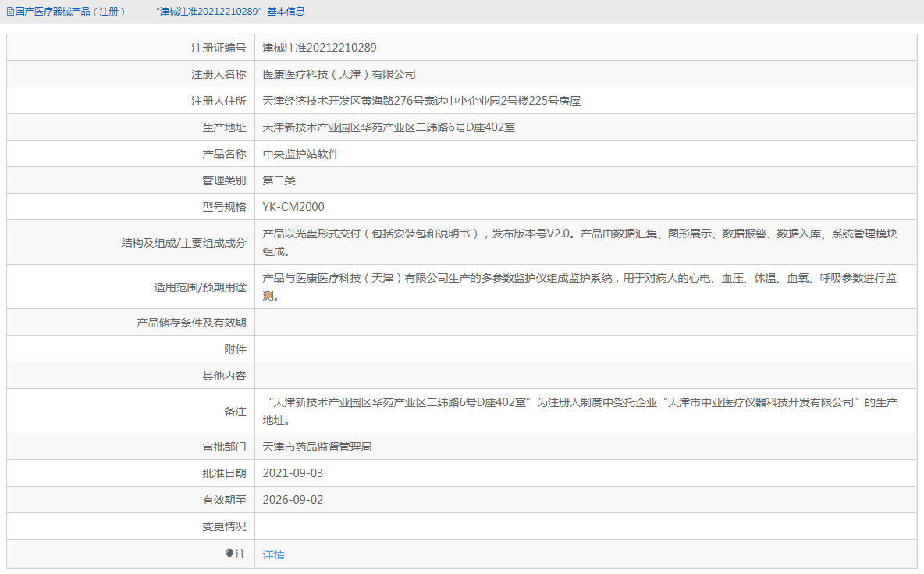
Task: Click the 第二类 management category value
Action: point(279,180)
